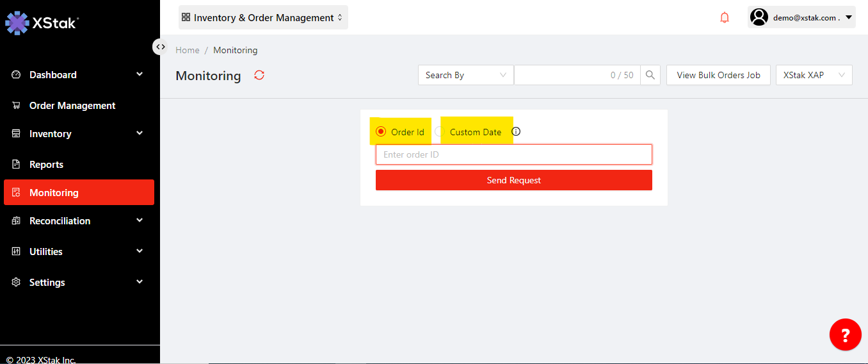Click the info icon beside Custom Date
The width and height of the screenshot is (868, 364).
pos(516,131)
